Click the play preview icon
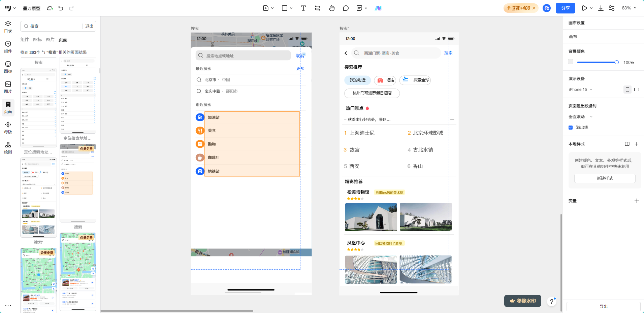Screen dimensions: 644x313 (x=584, y=8)
